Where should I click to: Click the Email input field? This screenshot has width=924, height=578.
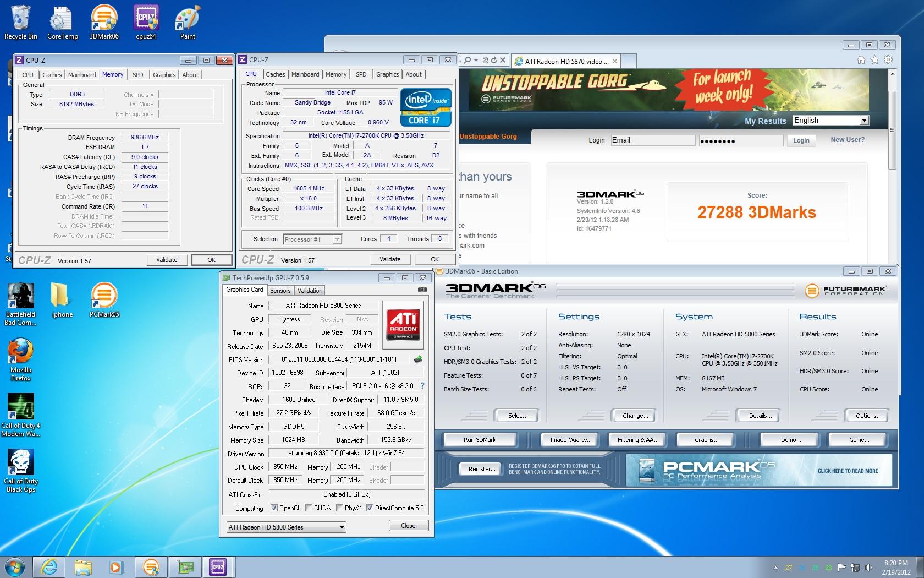(x=652, y=140)
